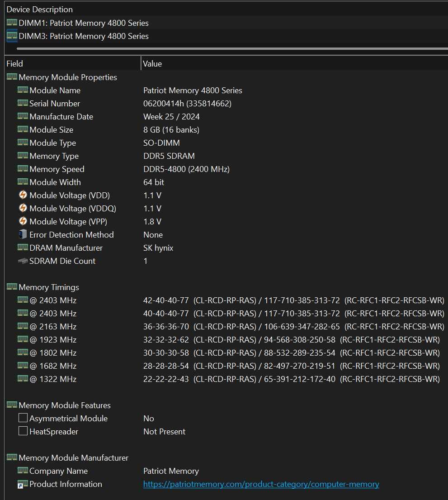Click the Module Voltage (VDDQ) lightning icon
Image resolution: width=448 pixels, height=500 pixels.
[x=23, y=208]
